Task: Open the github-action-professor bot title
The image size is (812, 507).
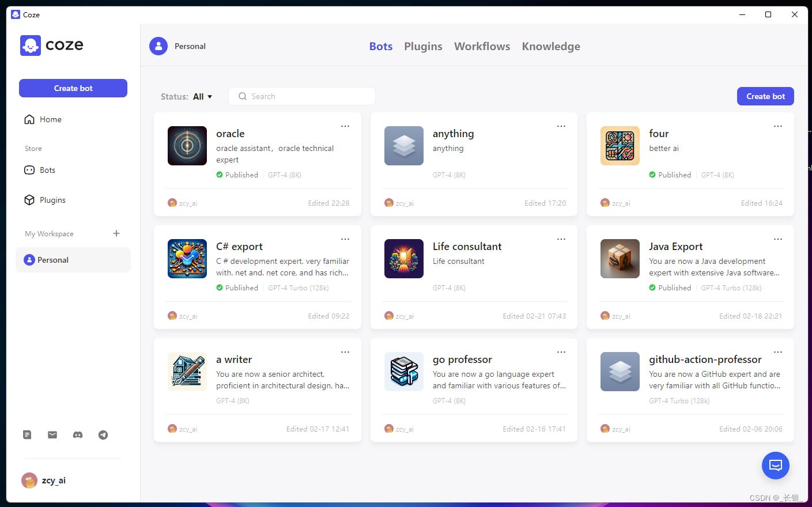Action: (x=705, y=360)
